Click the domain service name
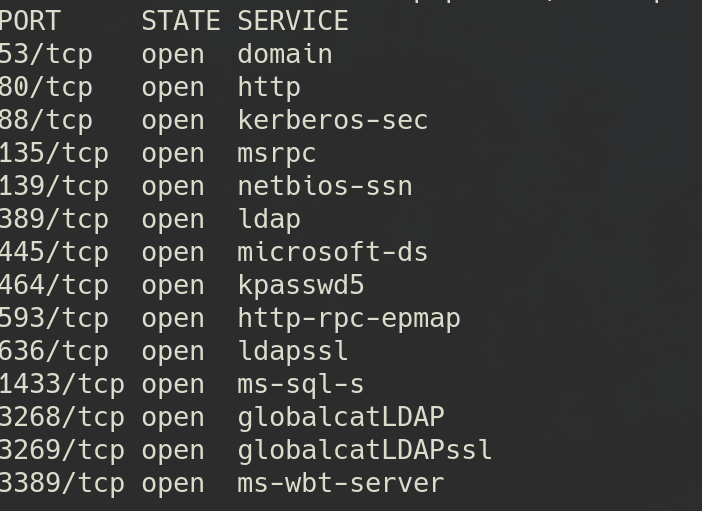This screenshot has width=702, height=511. pos(285,54)
